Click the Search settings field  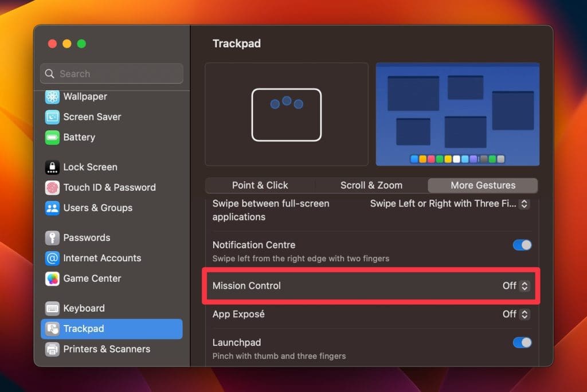[112, 74]
